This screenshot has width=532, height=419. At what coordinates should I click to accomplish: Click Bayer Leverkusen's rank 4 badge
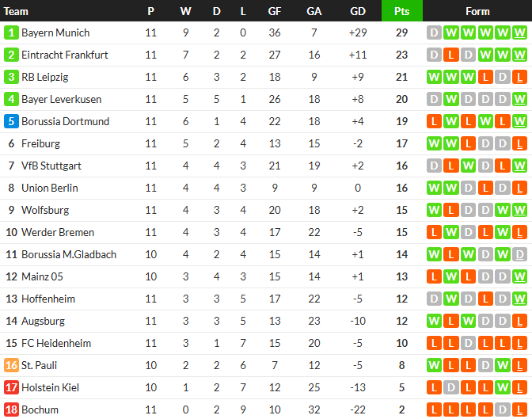pyautogui.click(x=11, y=99)
